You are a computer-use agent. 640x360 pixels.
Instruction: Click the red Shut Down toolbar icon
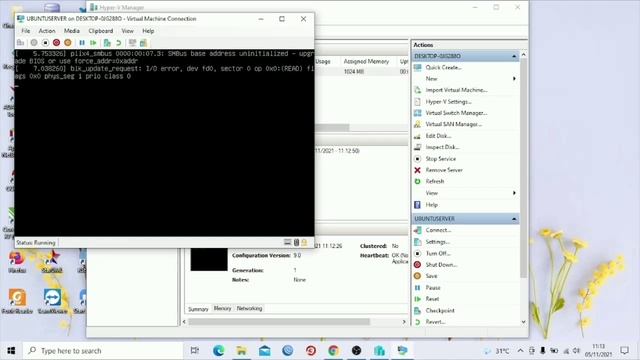(x=56, y=43)
